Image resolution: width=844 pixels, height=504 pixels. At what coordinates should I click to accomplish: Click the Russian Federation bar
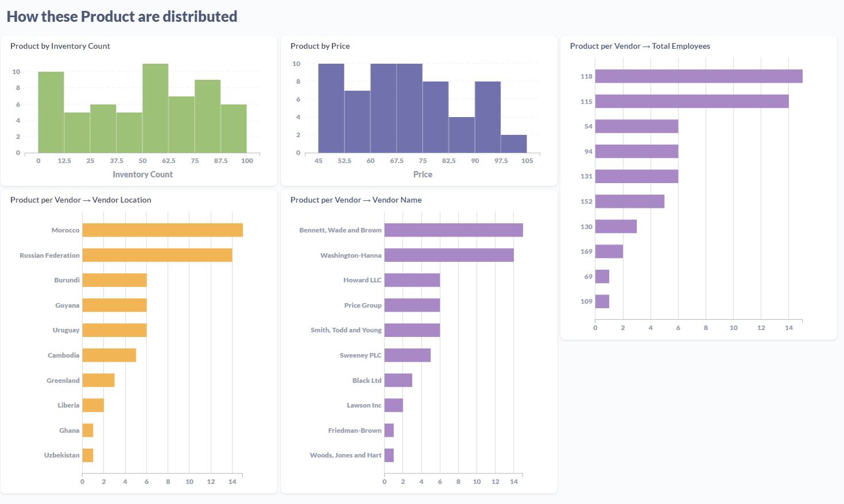155,254
